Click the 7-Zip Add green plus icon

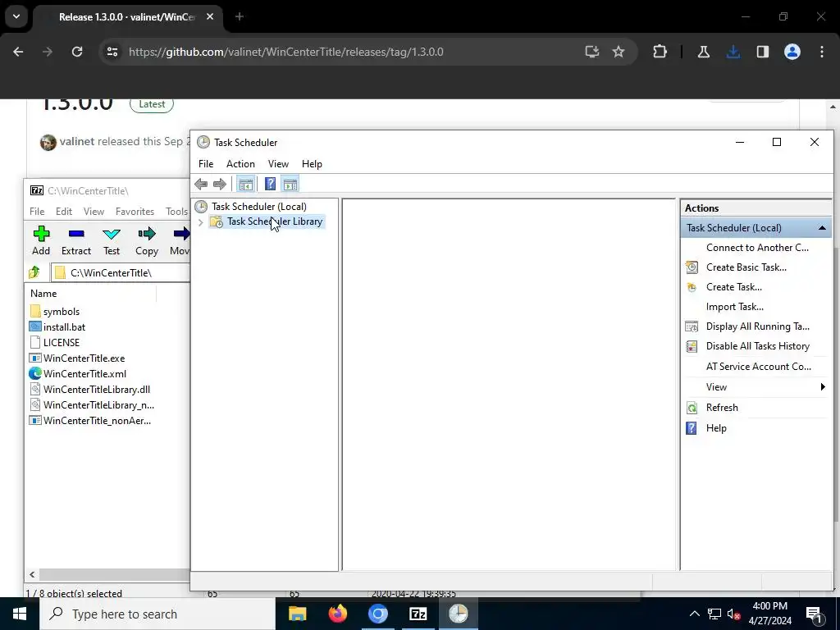click(x=41, y=234)
